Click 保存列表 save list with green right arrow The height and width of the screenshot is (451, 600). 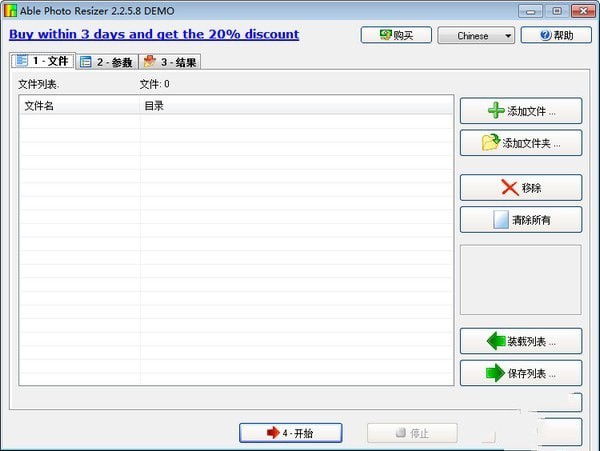tap(521, 373)
